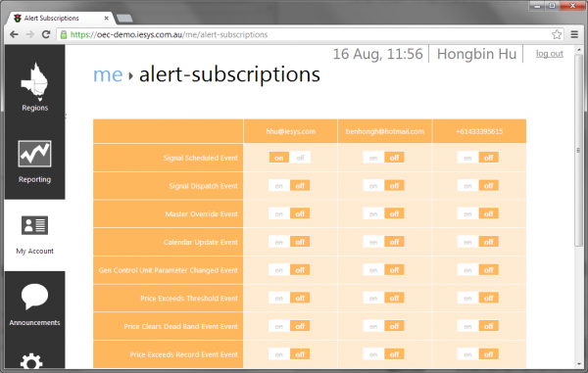This screenshot has height=373, width=588.
Task: Toggle Price Clears Dead Band Event for +61433395615
Action: click(478, 326)
